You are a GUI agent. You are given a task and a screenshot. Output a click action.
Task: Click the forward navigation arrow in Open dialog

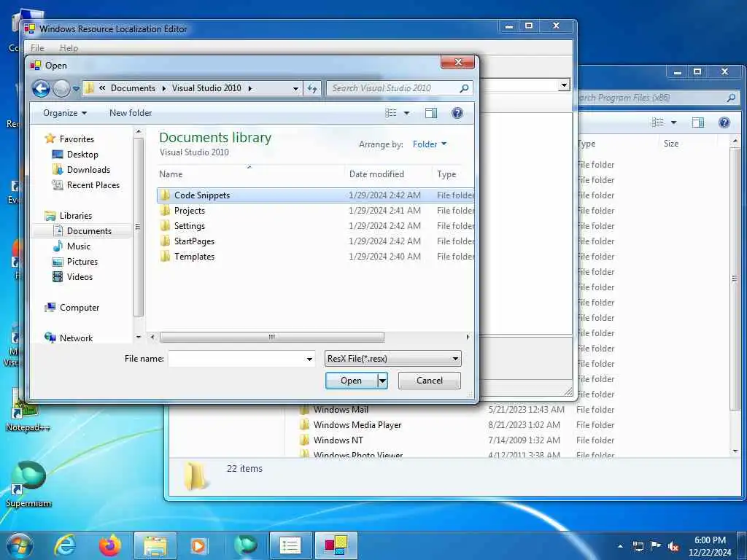(x=61, y=88)
